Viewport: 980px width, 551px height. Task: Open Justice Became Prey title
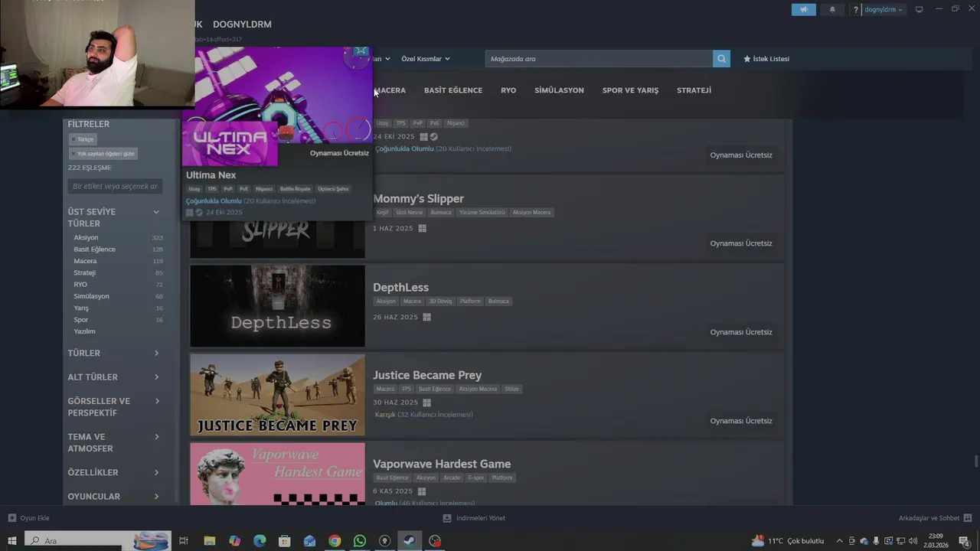pyautogui.click(x=427, y=375)
